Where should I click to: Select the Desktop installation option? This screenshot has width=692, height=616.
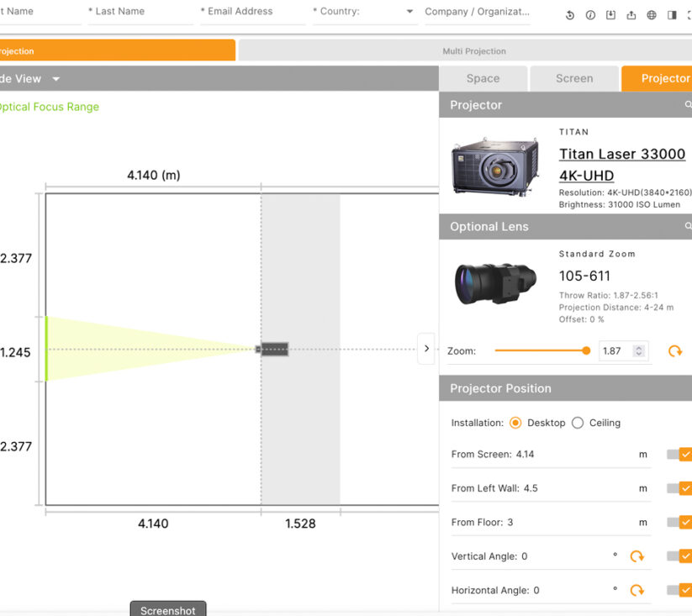[515, 423]
